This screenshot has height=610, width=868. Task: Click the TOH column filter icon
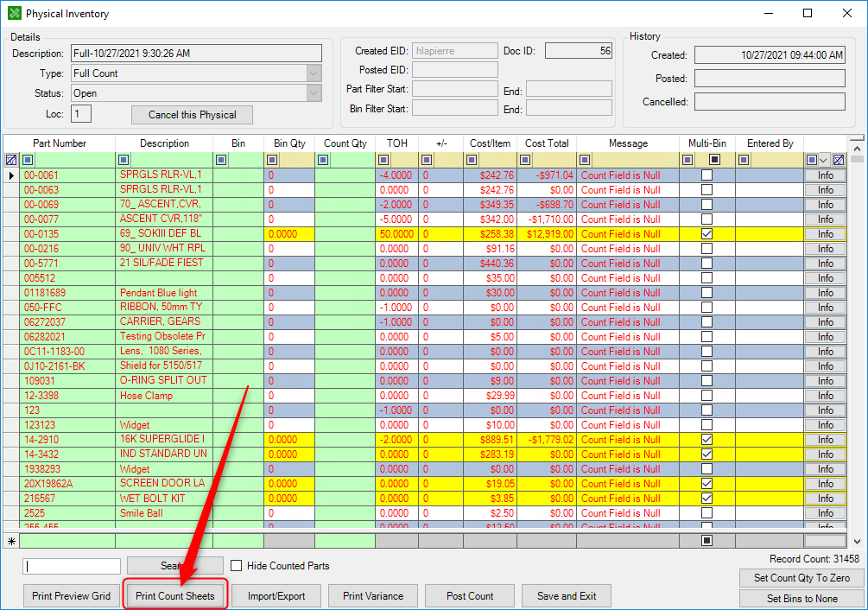pos(384,160)
